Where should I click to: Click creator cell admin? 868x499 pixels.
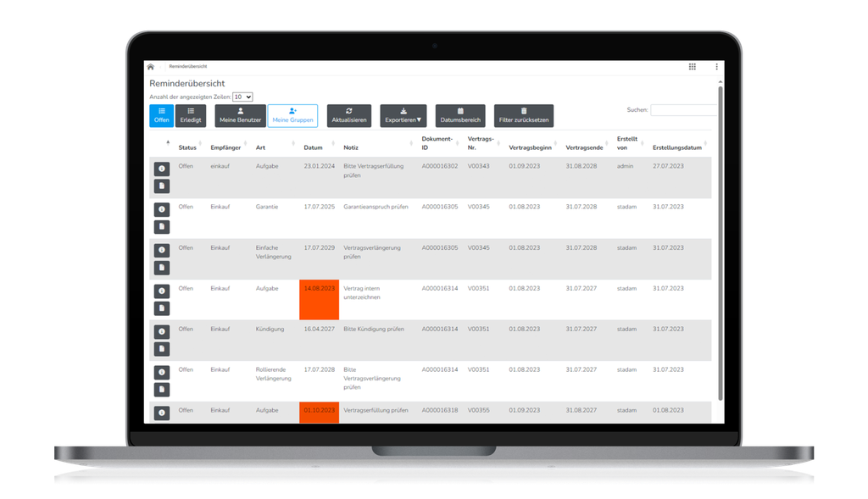tap(625, 166)
